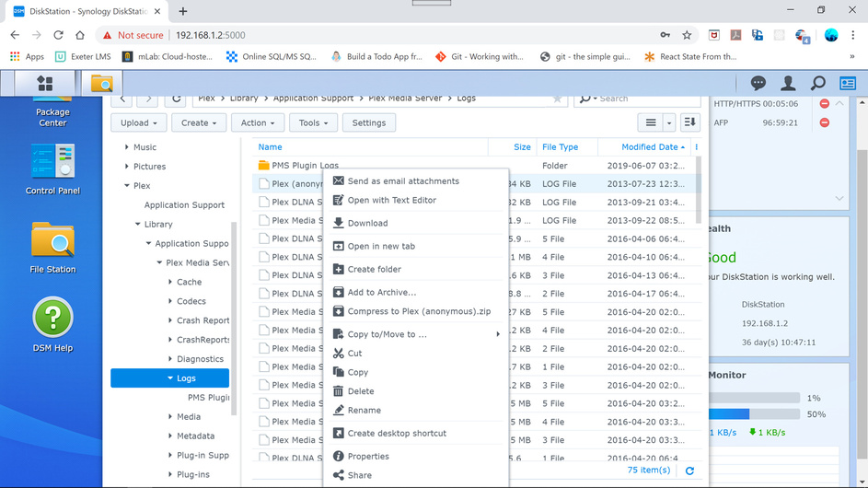Open the DSM notifications chat icon
This screenshot has width=868, height=488.
(758, 84)
